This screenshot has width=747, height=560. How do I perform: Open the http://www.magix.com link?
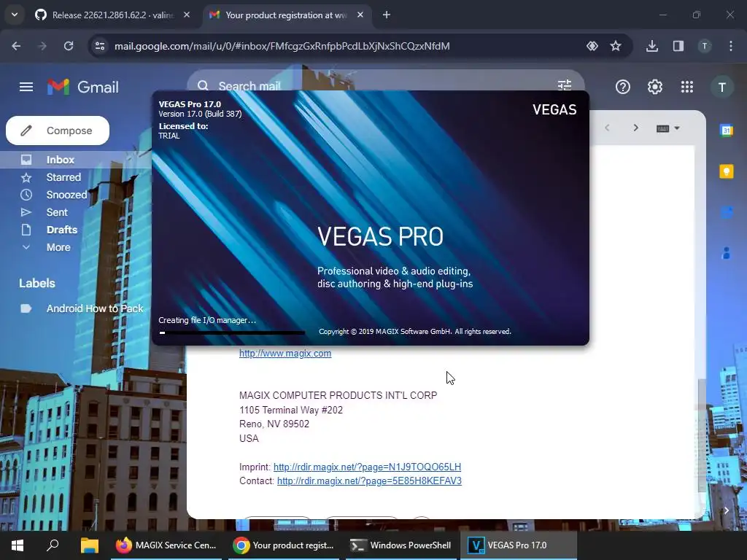(285, 354)
